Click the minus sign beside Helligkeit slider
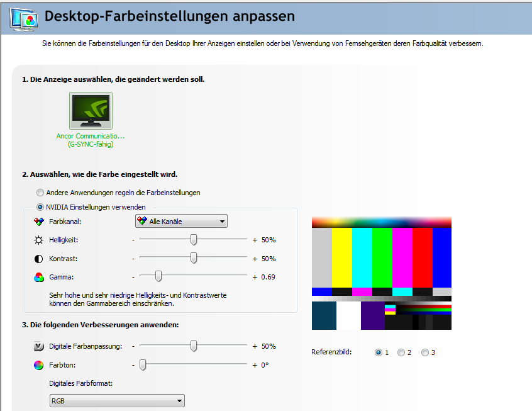 133,240
